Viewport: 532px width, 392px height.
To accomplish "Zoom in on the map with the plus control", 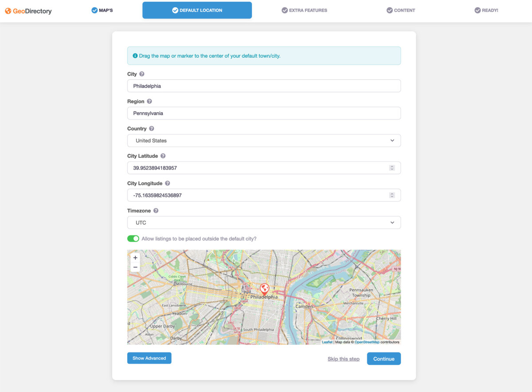I will [x=135, y=257].
